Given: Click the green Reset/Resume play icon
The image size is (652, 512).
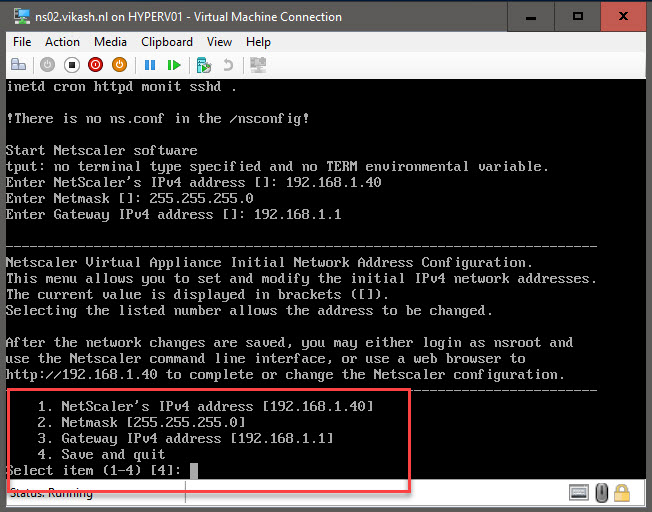Looking at the screenshot, I should 174,65.
